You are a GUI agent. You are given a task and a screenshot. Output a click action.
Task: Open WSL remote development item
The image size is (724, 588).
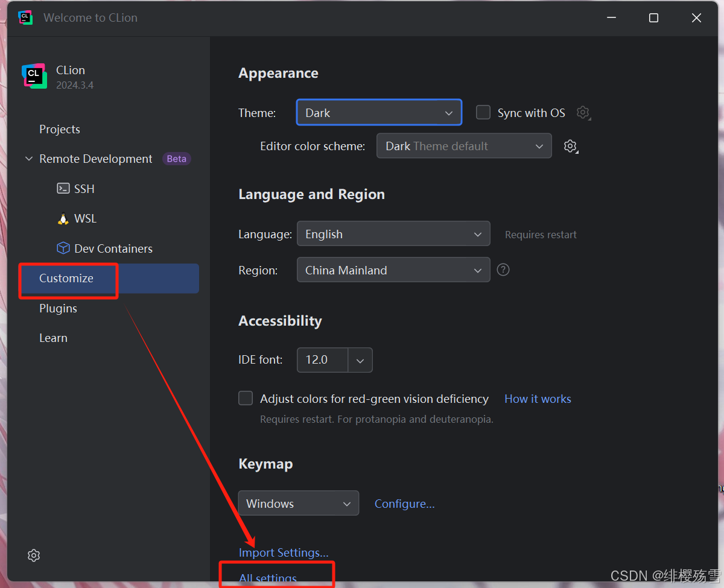pos(85,218)
